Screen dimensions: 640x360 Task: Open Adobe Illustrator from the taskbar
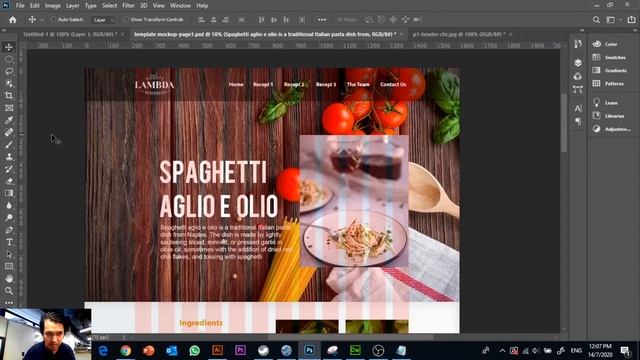pos(217,351)
